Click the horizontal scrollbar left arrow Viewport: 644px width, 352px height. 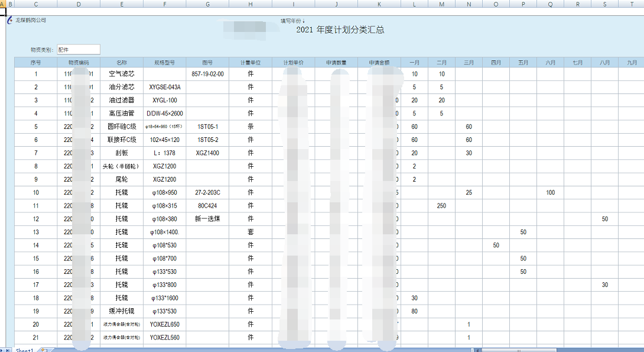tap(477, 349)
